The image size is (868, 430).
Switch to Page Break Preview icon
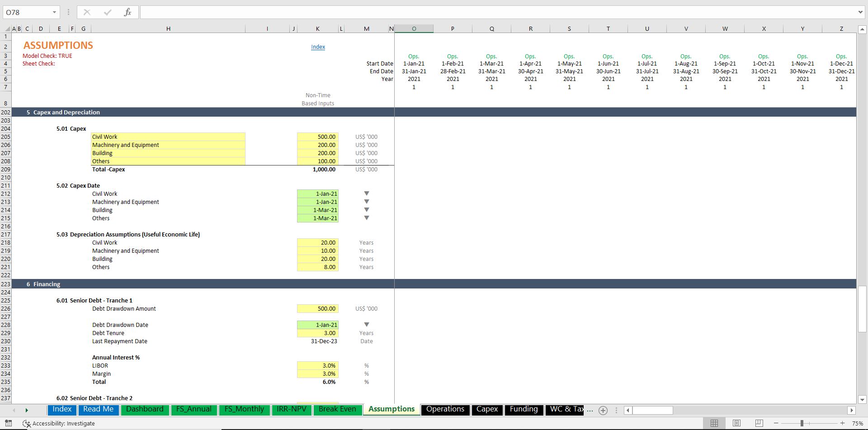point(759,423)
